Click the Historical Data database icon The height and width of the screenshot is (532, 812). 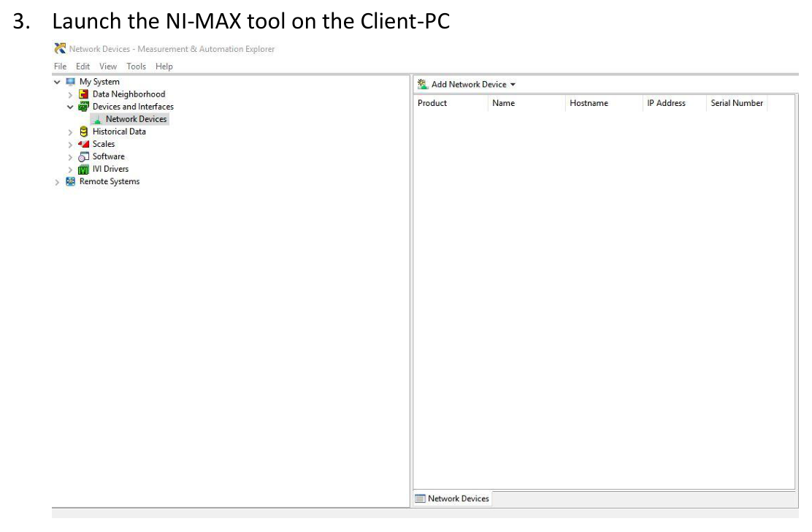pyautogui.click(x=83, y=132)
